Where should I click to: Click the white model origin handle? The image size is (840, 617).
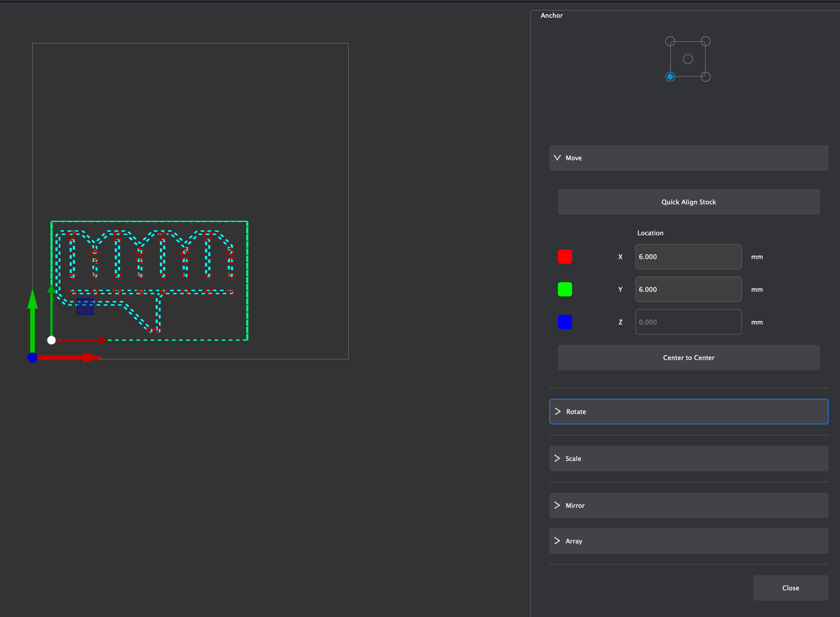click(52, 340)
